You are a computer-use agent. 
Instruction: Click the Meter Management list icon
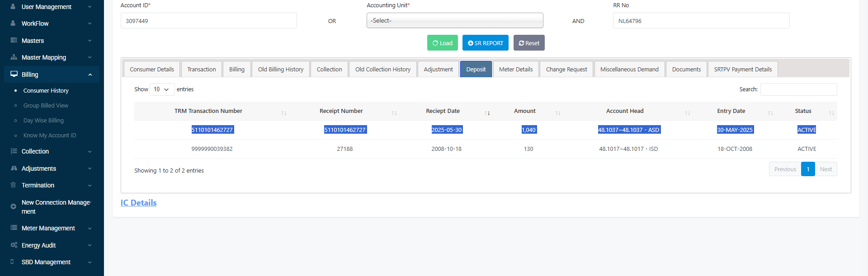14,228
